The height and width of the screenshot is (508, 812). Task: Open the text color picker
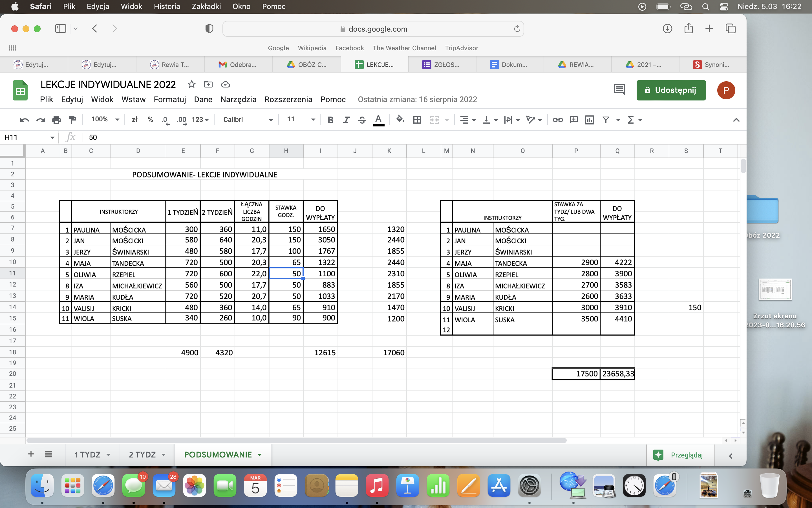(378, 120)
